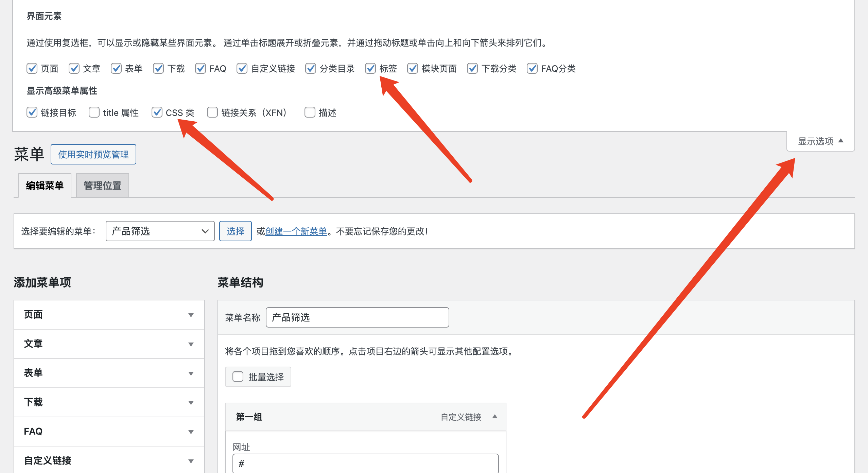The image size is (868, 473).
Task: Click the 菜单名称 input field
Action: [x=357, y=317]
